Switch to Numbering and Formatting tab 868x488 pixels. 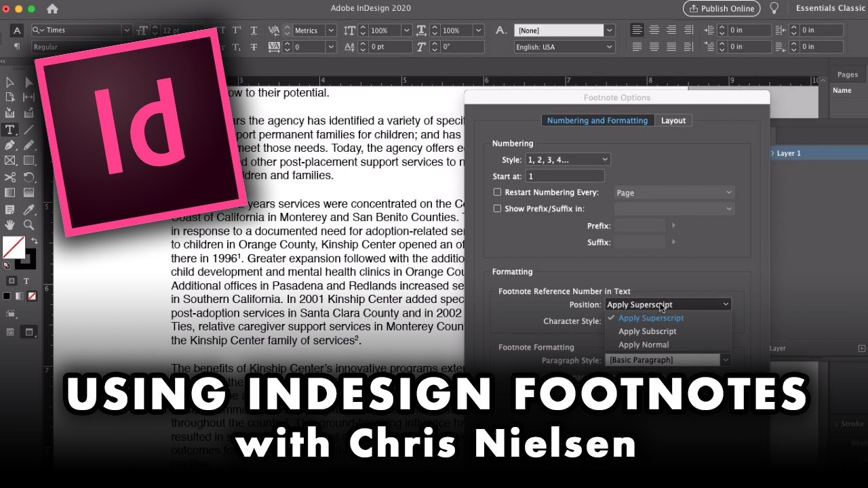click(x=597, y=121)
